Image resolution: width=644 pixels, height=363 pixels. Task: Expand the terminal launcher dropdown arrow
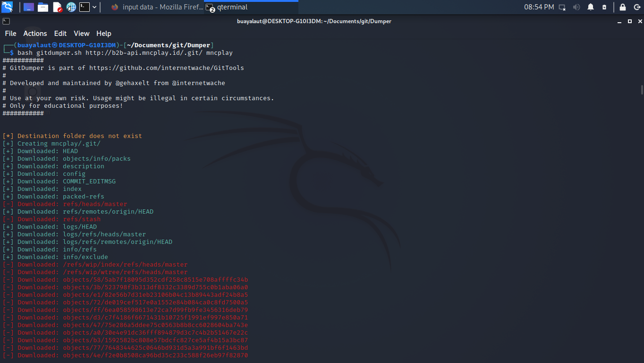click(x=95, y=7)
